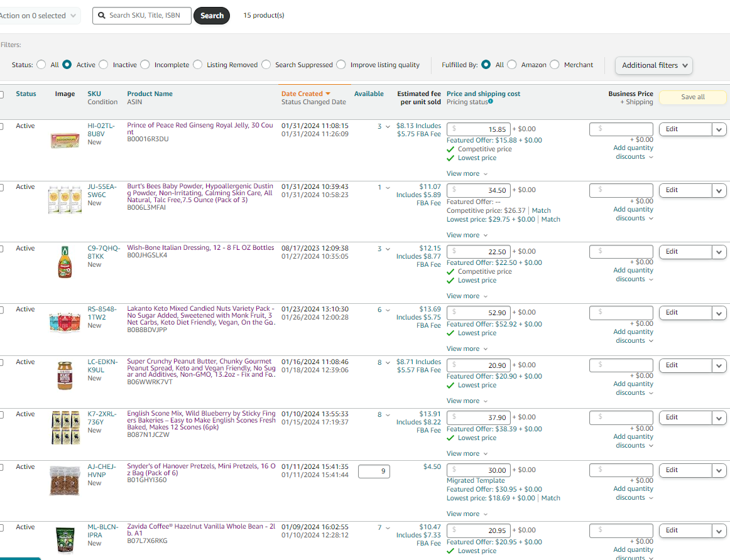The image size is (730, 560).
Task: Filter by Fulfilled By Merchant
Action: tap(555, 65)
